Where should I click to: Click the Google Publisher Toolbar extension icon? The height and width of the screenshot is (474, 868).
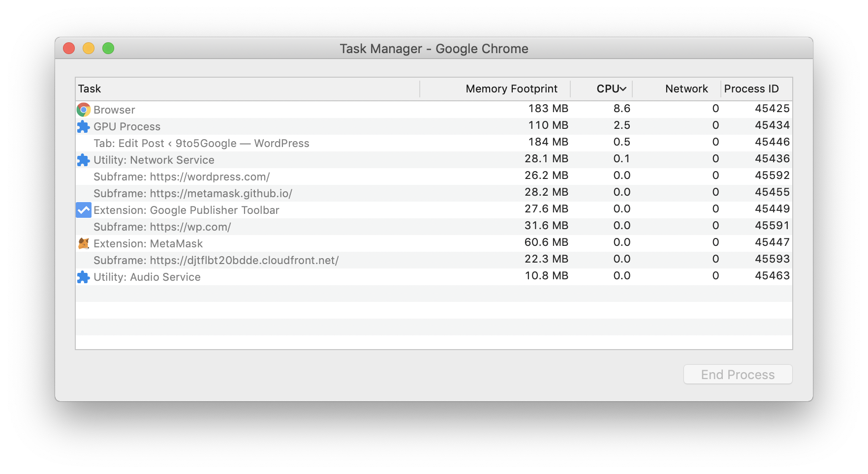tap(83, 210)
